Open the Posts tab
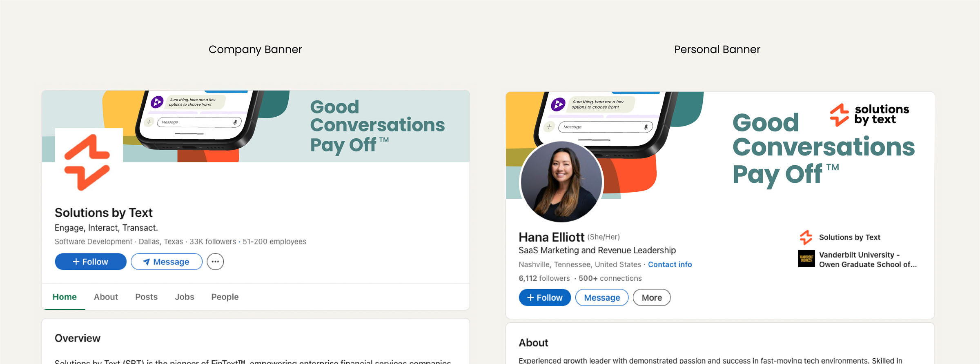 tap(146, 297)
